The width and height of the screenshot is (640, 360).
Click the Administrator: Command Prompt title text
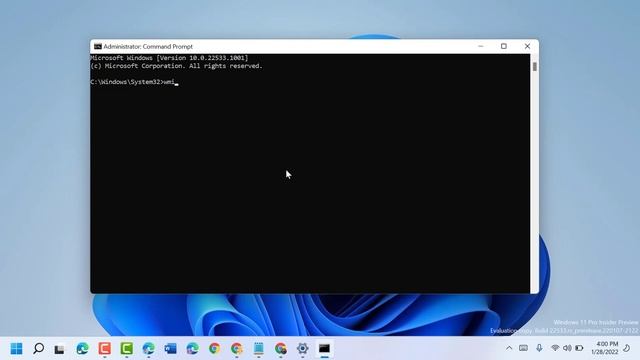coord(148,47)
